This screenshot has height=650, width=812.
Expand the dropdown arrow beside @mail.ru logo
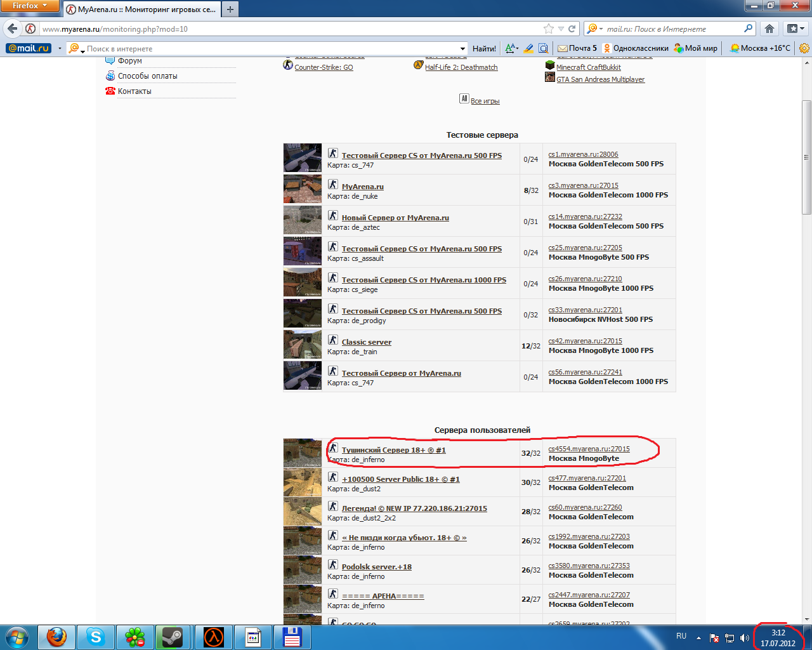tap(60, 48)
